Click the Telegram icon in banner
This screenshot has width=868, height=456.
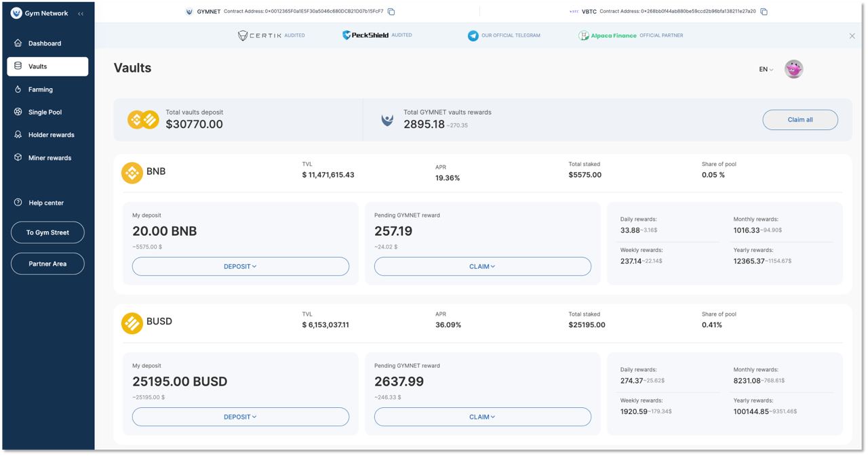473,36
